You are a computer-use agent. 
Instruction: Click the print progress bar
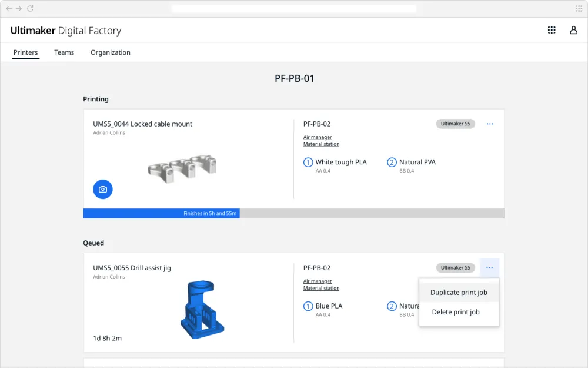pyautogui.click(x=293, y=213)
